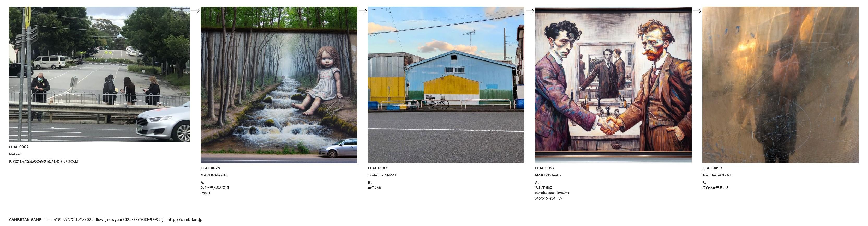Select the LEAF 0097 label
The height and width of the screenshot is (226, 868).
click(x=545, y=168)
